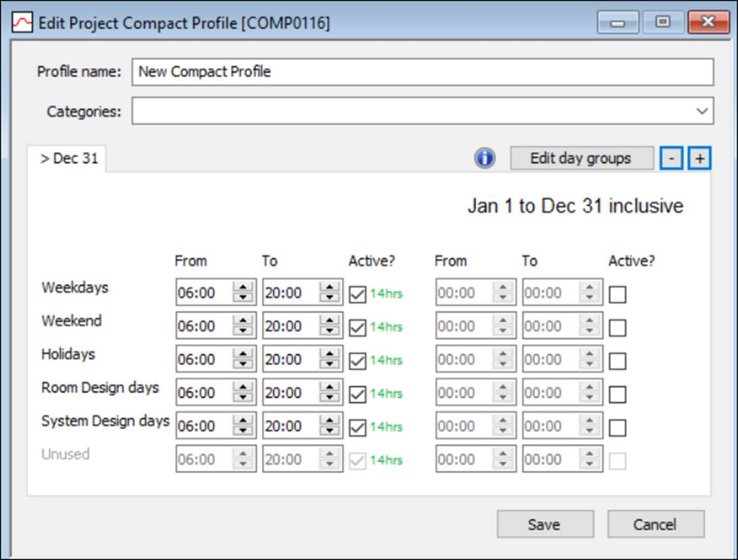Edit the Profile name field
This screenshot has height=560, width=738.
pyautogui.click(x=423, y=72)
